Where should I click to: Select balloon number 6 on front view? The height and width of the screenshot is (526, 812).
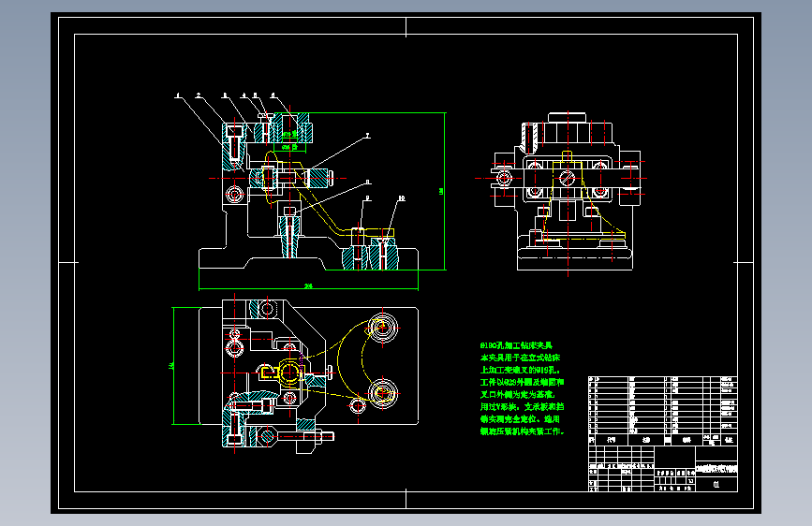pyautogui.click(x=273, y=95)
